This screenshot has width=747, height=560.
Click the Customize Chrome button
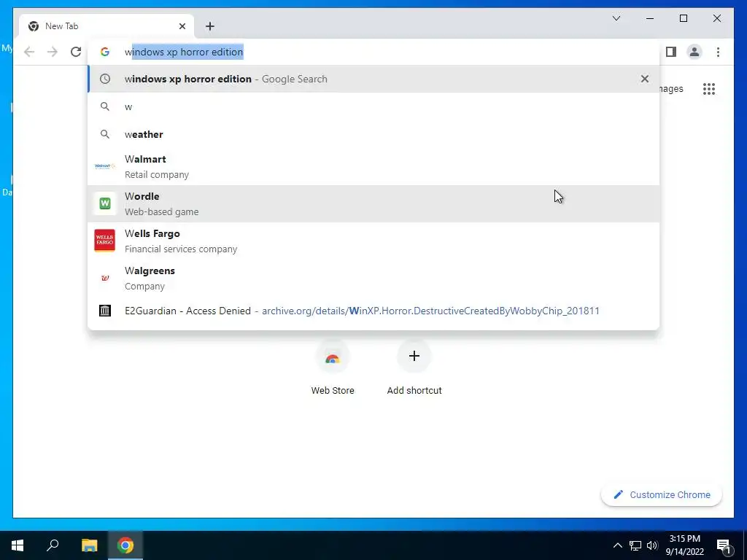pyautogui.click(x=662, y=495)
